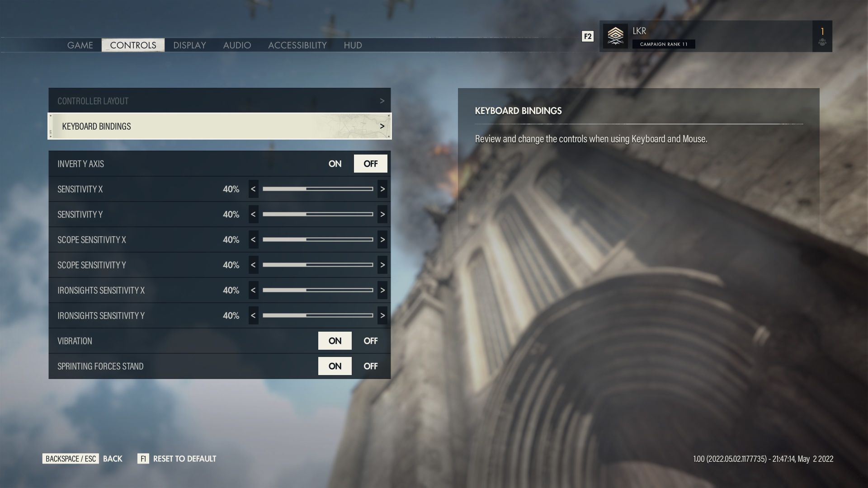
Task: Click the AUDIO settings tab icon
Action: pos(237,45)
